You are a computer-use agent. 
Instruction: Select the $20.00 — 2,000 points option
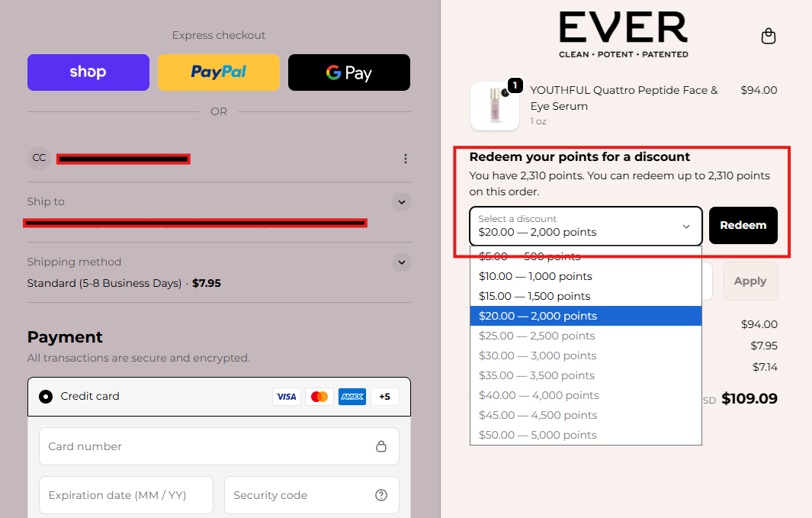click(538, 316)
